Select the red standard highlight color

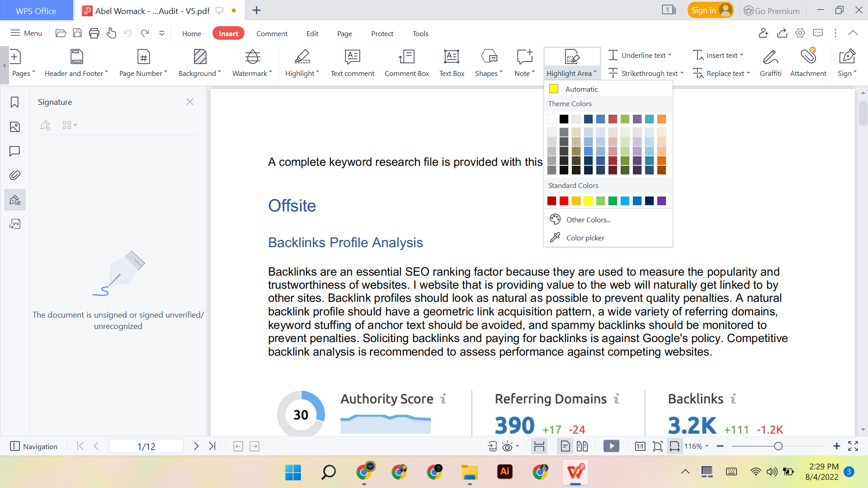564,201
